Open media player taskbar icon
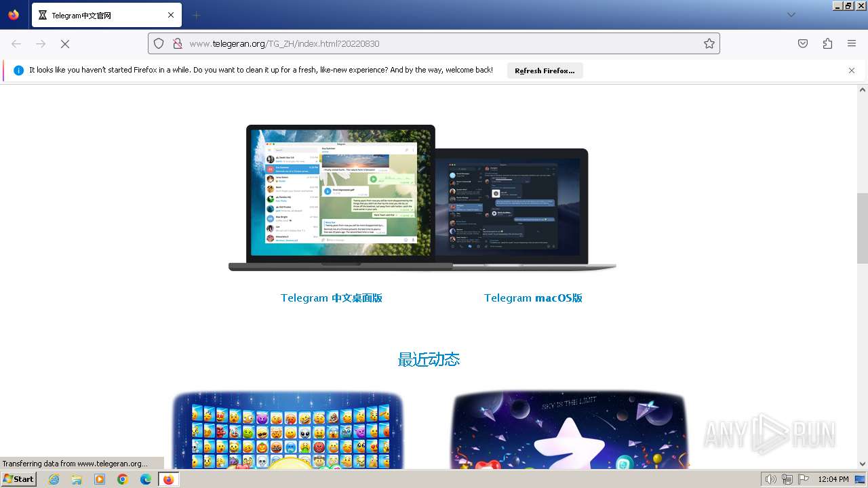This screenshot has height=488, width=868. [x=100, y=479]
